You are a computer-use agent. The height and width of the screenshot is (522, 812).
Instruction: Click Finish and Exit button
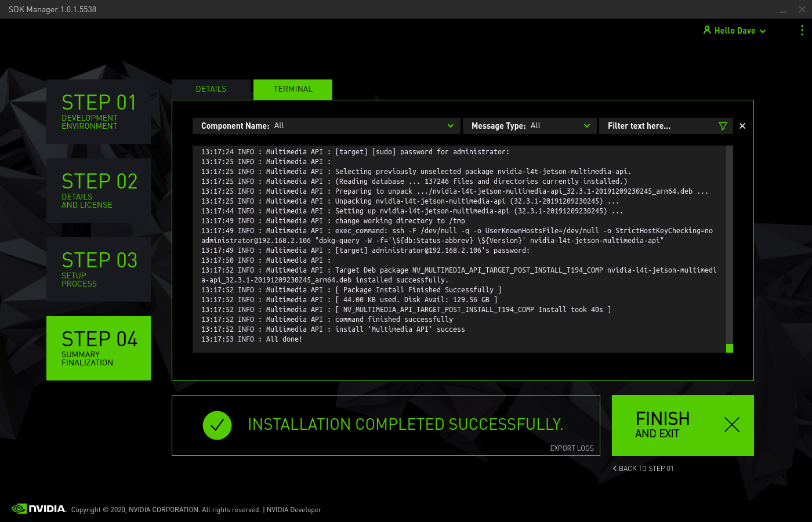click(683, 425)
